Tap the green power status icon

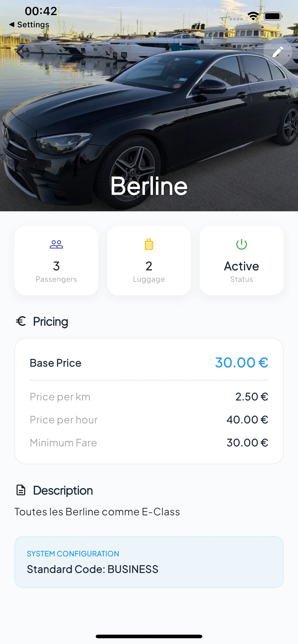[x=241, y=244]
